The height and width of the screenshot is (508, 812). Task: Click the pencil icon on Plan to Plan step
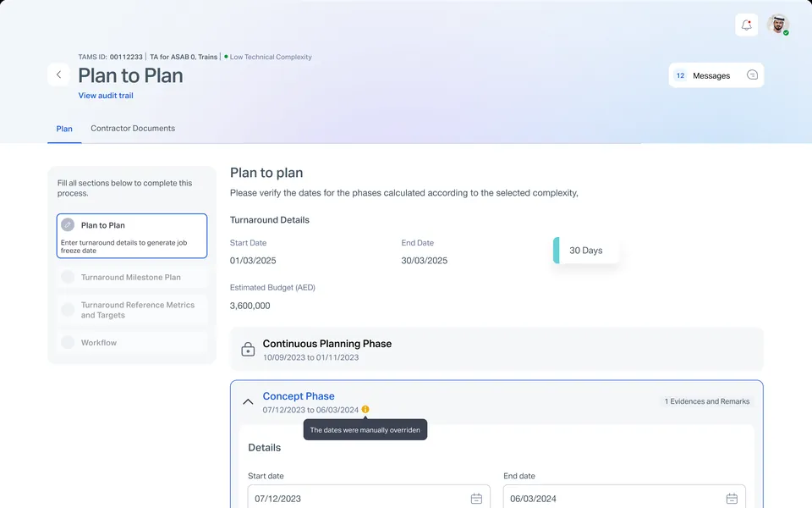coord(68,225)
